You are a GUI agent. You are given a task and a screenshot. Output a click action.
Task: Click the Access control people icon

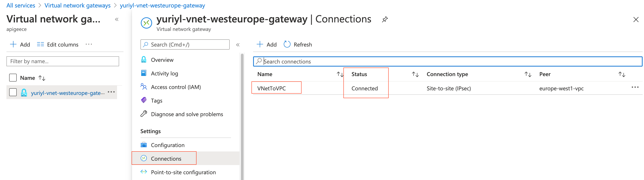pyautogui.click(x=144, y=86)
